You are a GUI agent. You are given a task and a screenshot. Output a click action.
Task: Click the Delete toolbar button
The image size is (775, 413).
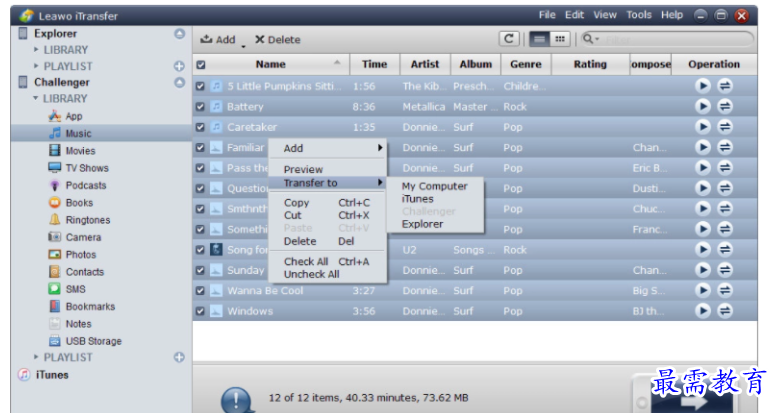(x=277, y=40)
